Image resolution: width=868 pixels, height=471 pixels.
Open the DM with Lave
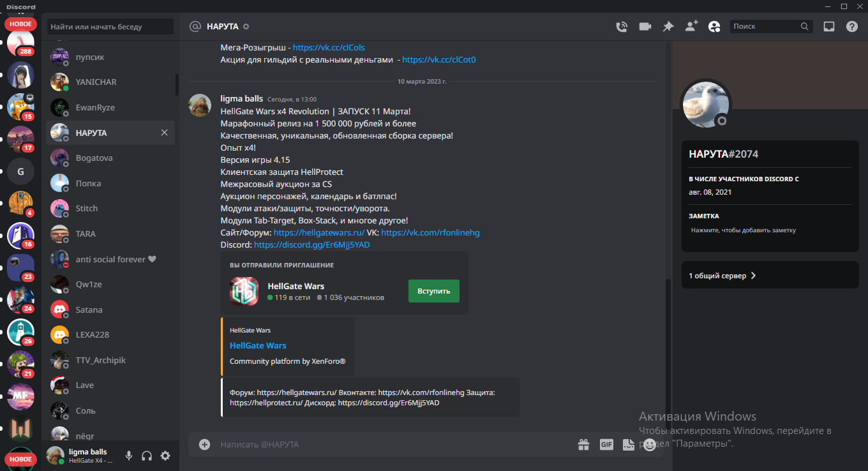point(110,385)
